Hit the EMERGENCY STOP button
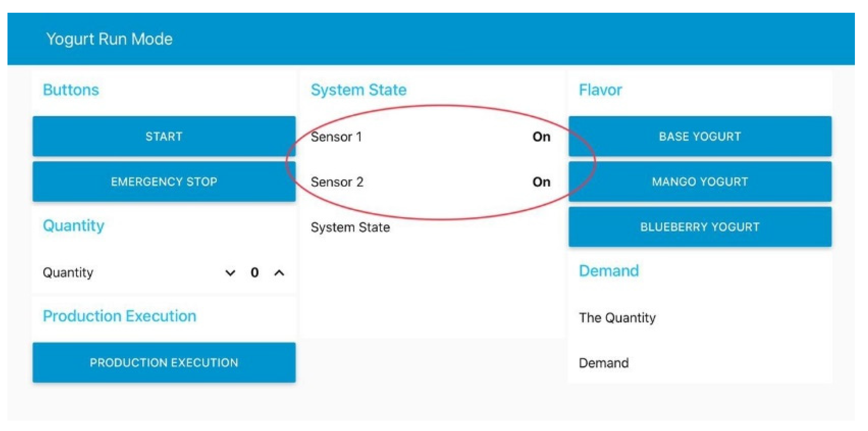Screen dimensions: 868x431 164,182
